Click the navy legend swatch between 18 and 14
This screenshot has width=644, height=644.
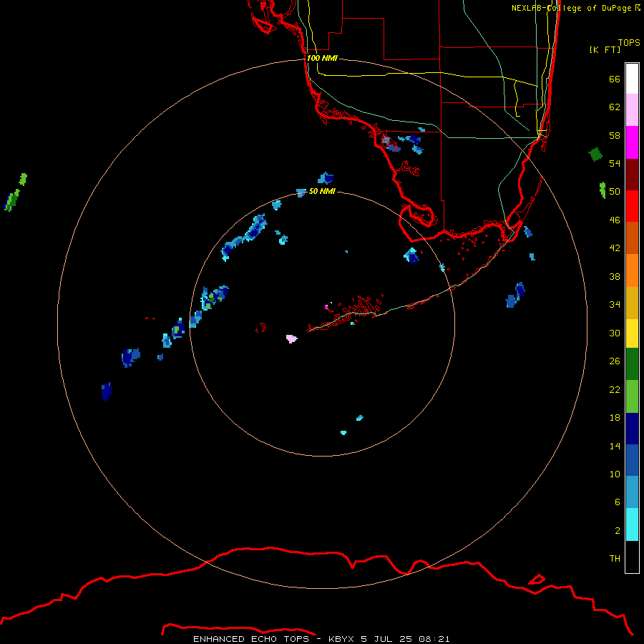point(632,429)
